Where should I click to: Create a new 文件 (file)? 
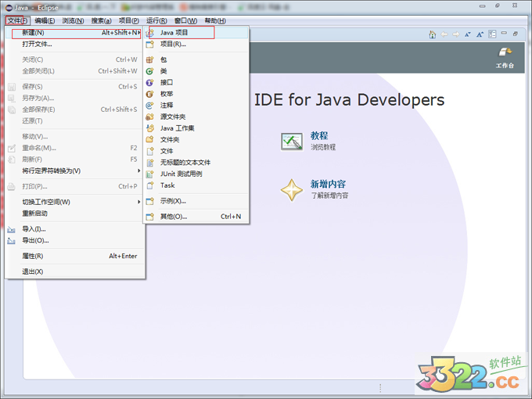tap(196, 151)
